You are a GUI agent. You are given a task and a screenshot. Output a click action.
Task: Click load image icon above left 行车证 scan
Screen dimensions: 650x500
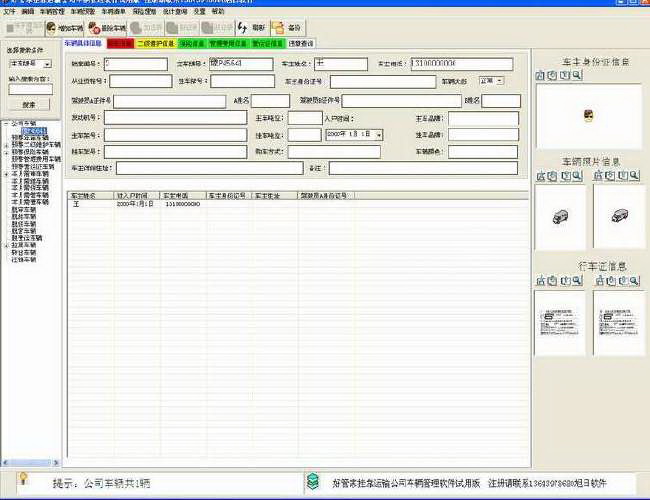pyautogui.click(x=541, y=281)
